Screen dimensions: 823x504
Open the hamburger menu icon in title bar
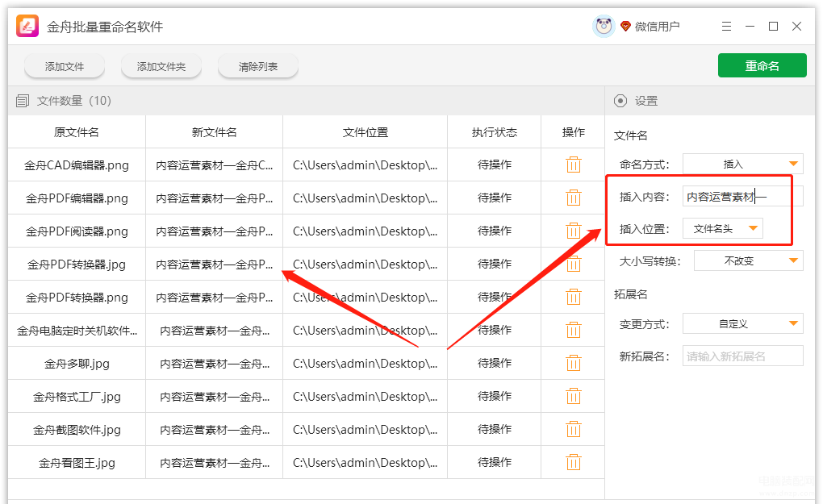click(726, 27)
